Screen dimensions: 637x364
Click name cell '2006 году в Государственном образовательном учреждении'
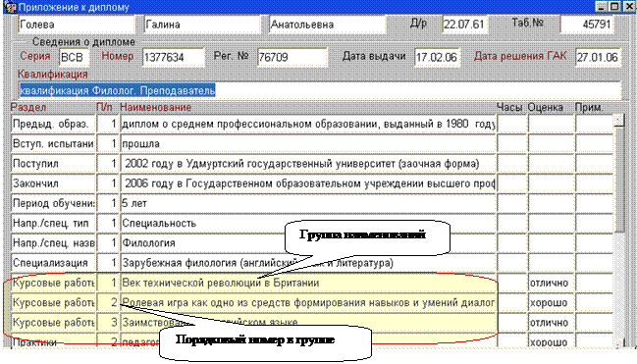[308, 183]
